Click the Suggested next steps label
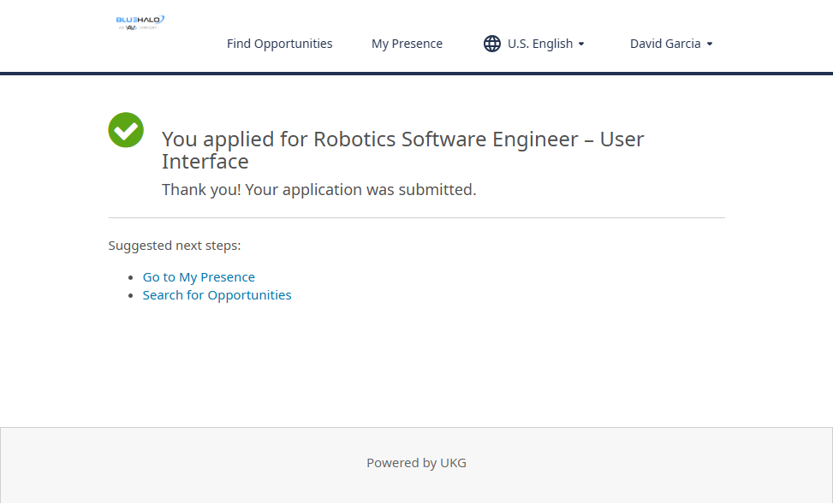The image size is (833, 504). 175,246
